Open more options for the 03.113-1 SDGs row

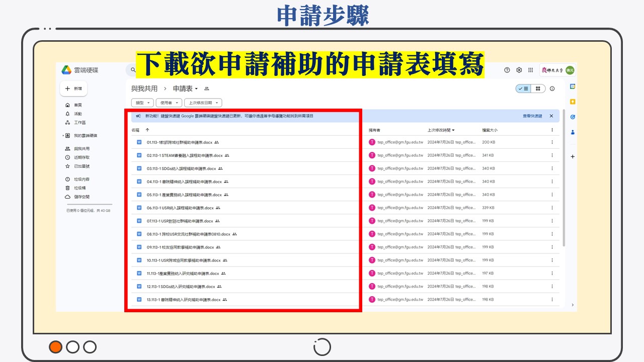tap(552, 168)
